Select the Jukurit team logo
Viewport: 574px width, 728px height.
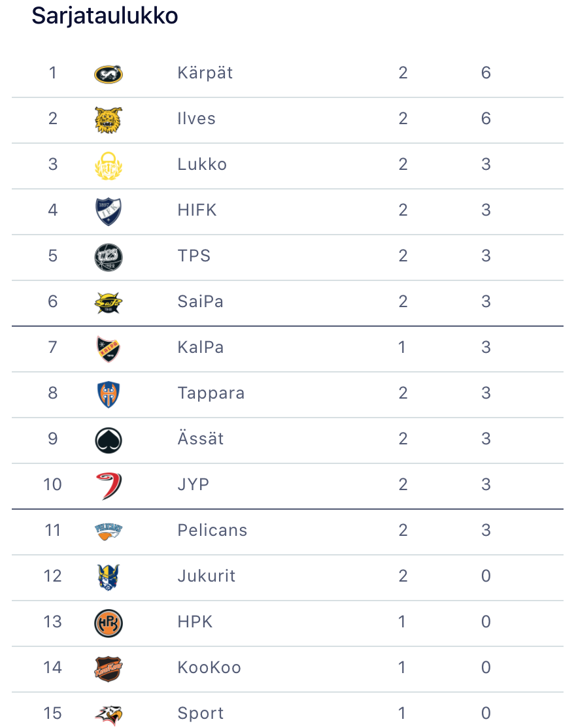click(x=109, y=577)
